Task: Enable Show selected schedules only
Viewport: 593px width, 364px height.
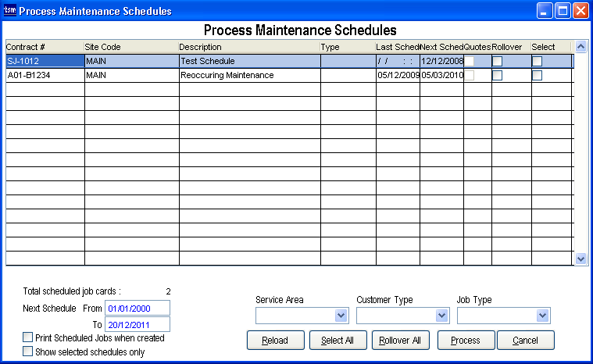Action: [28, 352]
